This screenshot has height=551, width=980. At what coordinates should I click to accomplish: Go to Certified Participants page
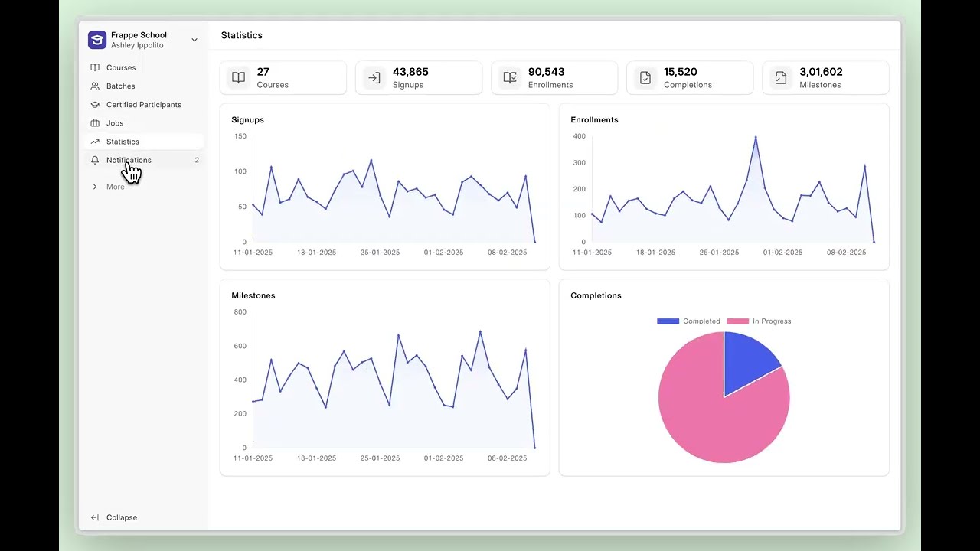(144, 104)
